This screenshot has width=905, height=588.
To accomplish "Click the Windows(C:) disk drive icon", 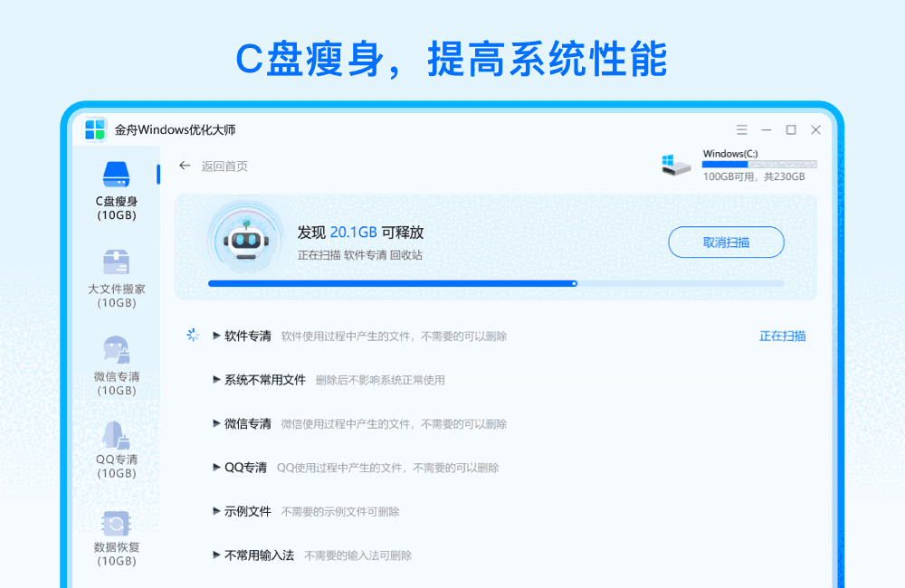I will click(x=675, y=166).
